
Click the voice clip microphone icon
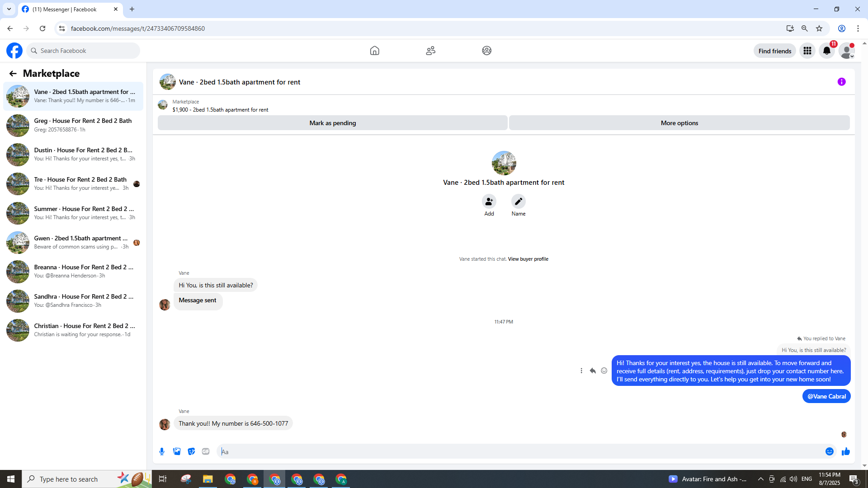(x=162, y=451)
